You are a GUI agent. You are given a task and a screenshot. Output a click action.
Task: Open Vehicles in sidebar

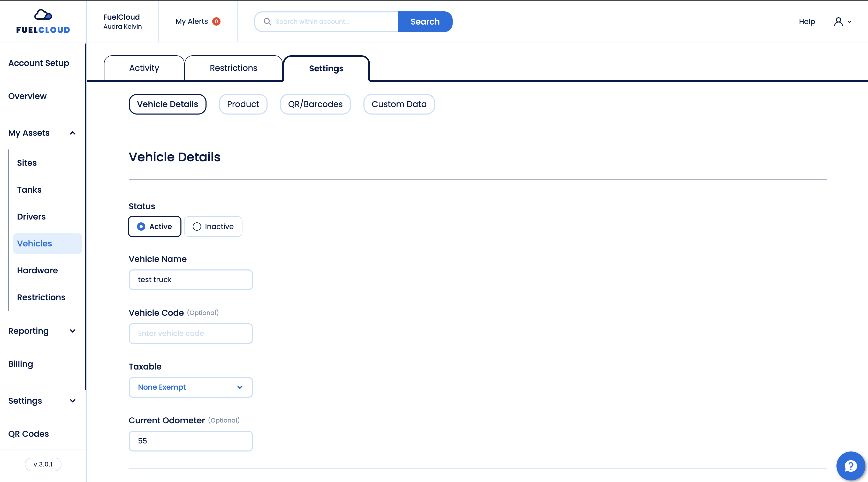pos(48,243)
